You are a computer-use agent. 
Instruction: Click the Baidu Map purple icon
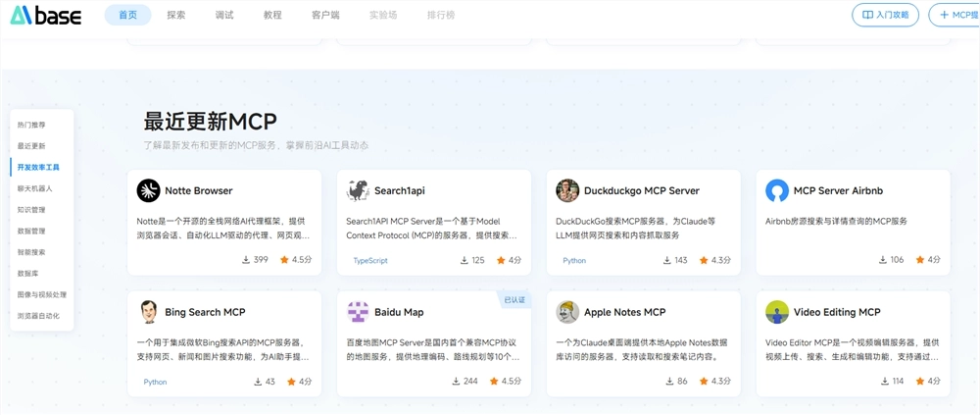click(x=358, y=312)
